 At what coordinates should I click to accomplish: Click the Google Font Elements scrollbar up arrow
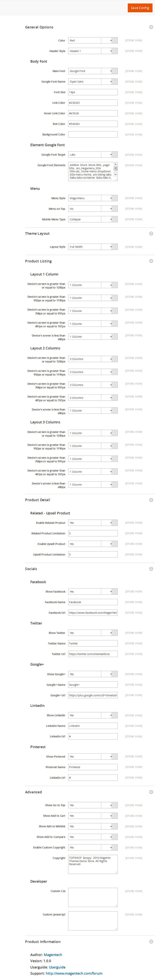pos(115,164)
